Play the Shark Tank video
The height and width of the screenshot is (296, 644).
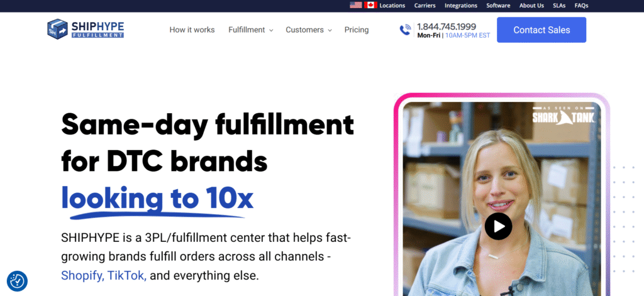tap(498, 226)
